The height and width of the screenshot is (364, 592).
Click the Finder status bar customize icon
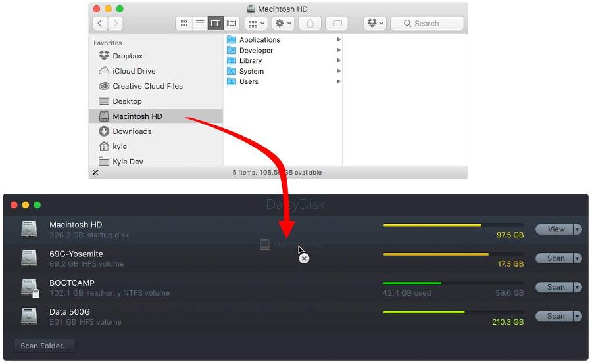(x=95, y=172)
